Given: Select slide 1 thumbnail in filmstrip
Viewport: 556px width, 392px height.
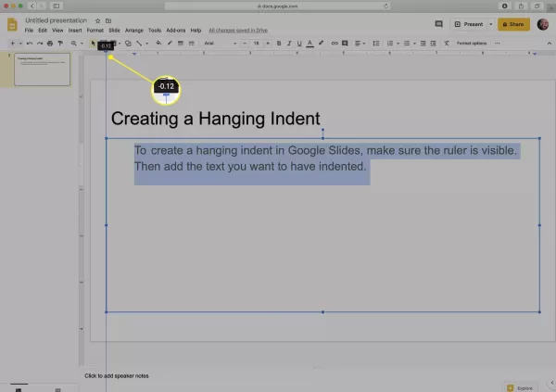Looking at the screenshot, I should [x=43, y=70].
